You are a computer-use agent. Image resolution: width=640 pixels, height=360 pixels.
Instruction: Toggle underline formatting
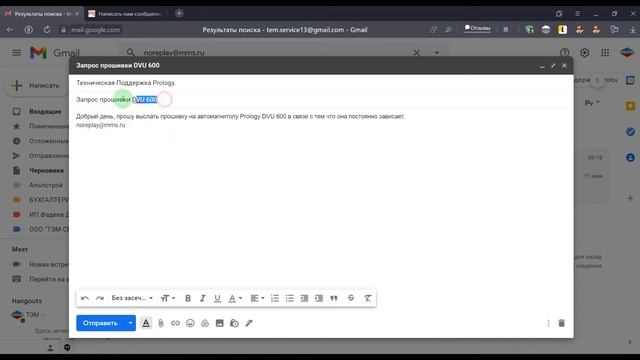click(x=217, y=298)
